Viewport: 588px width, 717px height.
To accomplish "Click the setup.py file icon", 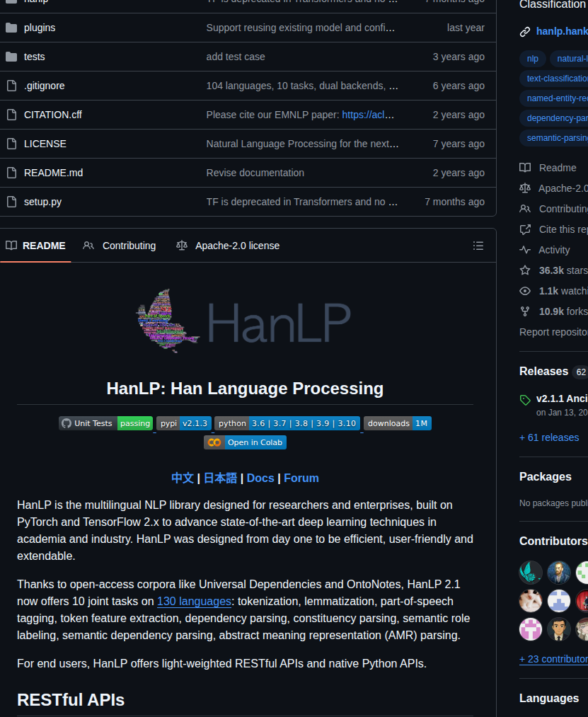I will point(11,202).
